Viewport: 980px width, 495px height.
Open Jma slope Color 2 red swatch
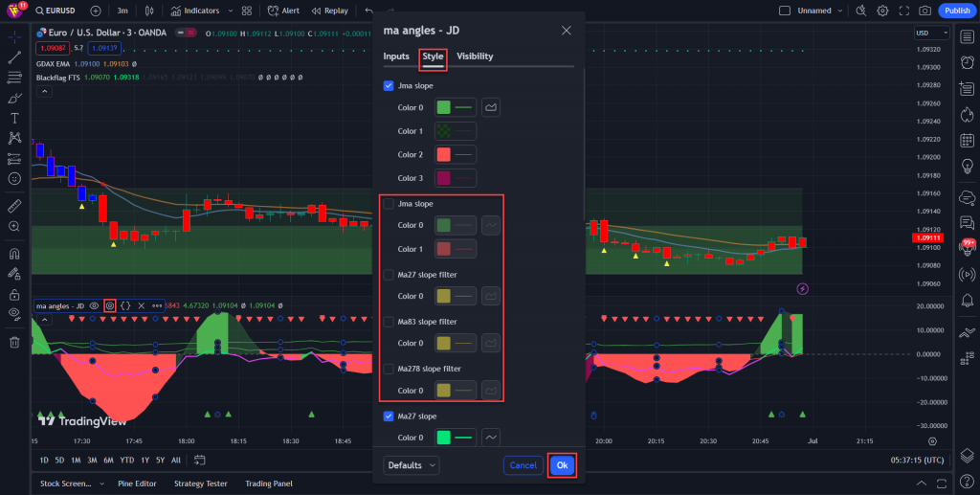[443, 154]
